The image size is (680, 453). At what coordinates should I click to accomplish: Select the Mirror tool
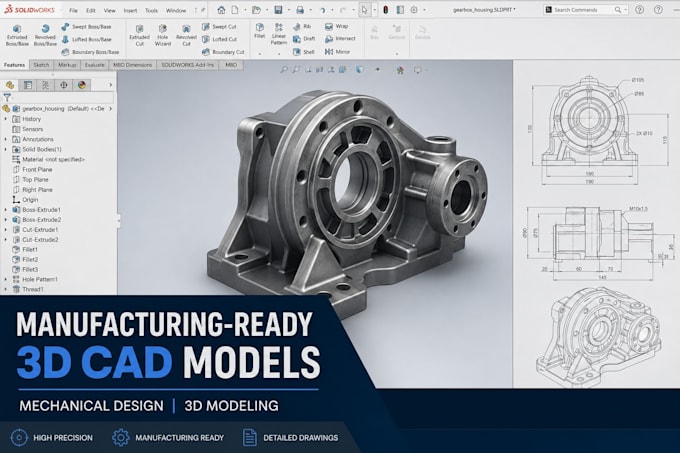tap(337, 52)
